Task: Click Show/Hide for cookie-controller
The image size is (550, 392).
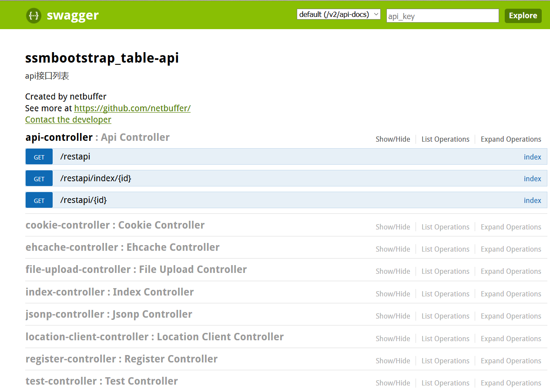Action: pyautogui.click(x=393, y=227)
